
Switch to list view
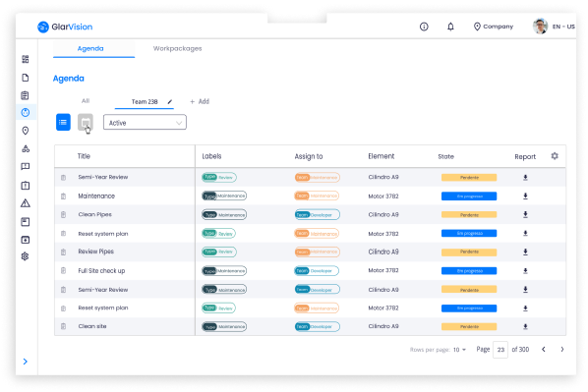click(x=63, y=122)
